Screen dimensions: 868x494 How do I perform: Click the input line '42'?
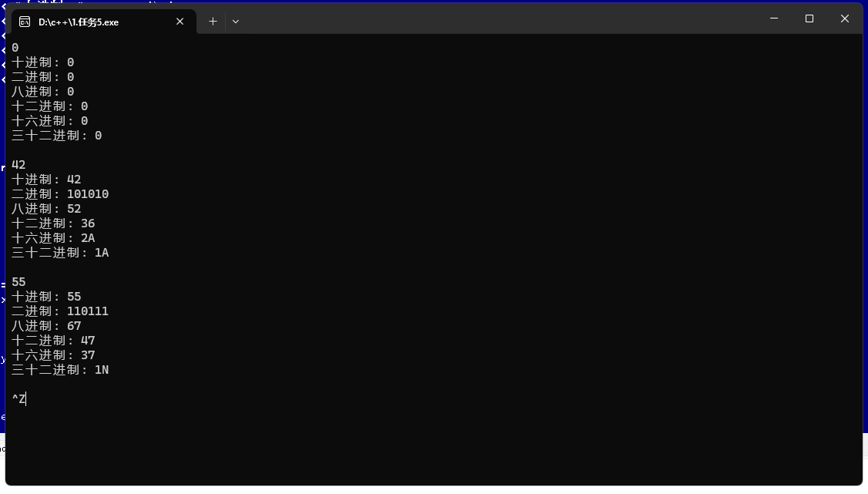pyautogui.click(x=18, y=164)
